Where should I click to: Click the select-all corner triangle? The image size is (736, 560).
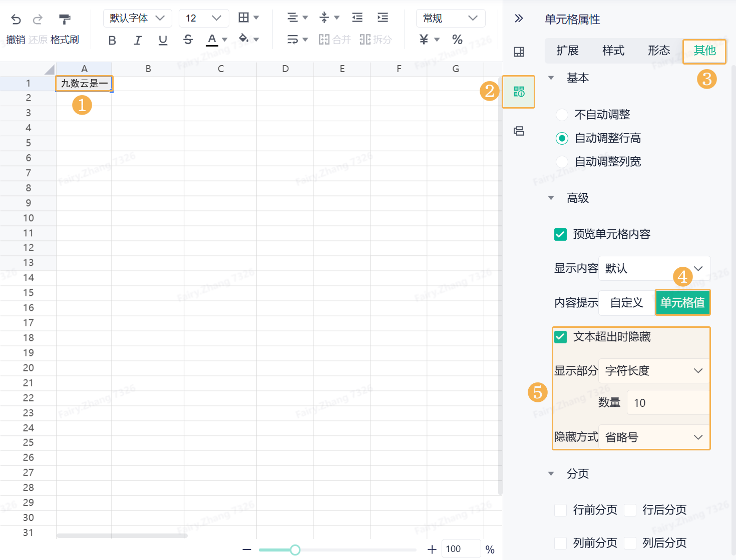click(x=50, y=70)
